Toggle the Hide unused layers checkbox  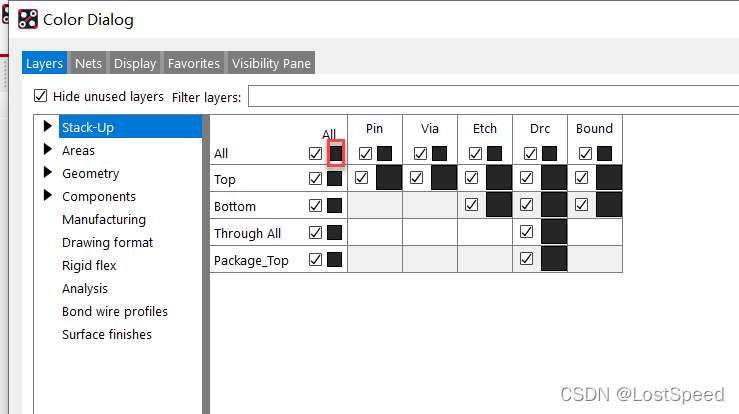coord(41,97)
